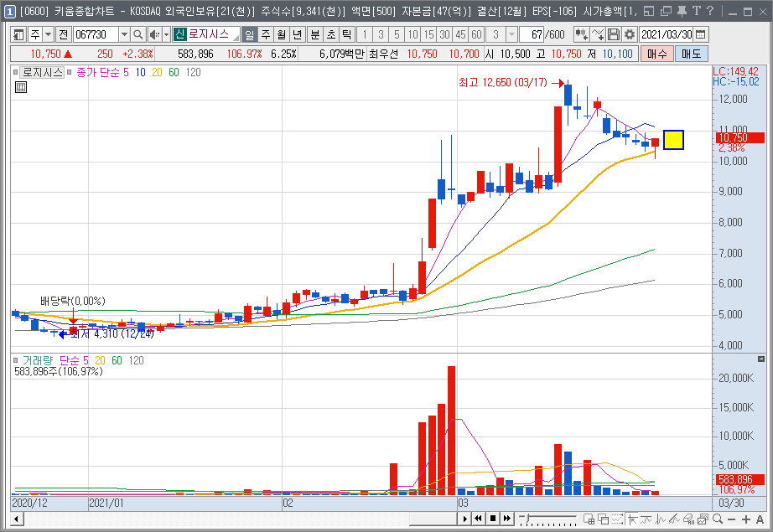Open the speaker options dropdown arrow
The height and width of the screenshot is (532, 773).
coord(166,34)
